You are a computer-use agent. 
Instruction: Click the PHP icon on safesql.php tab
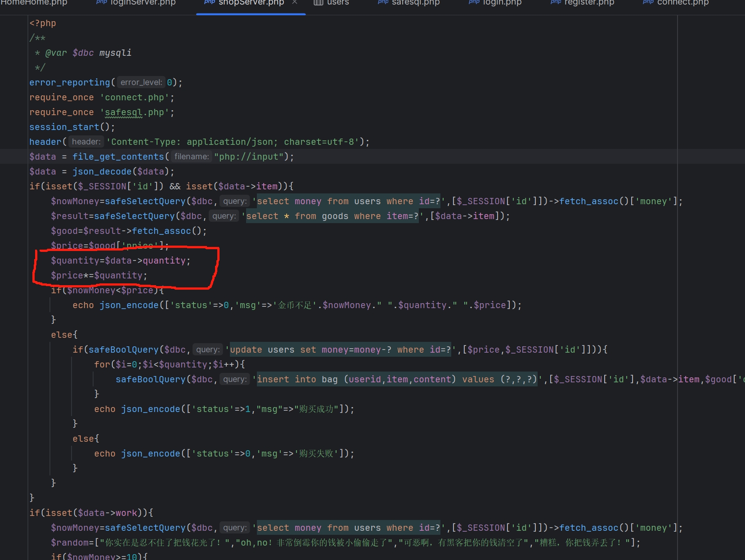[x=383, y=2]
